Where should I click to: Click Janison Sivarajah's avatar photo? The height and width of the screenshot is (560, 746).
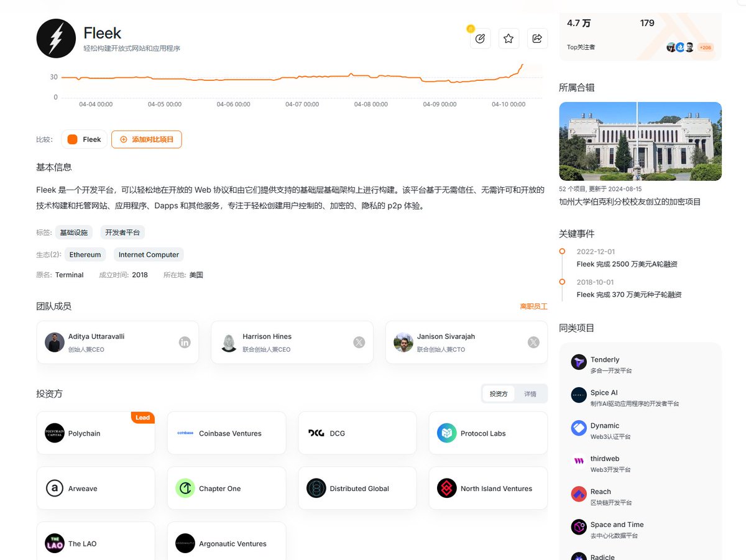(403, 342)
